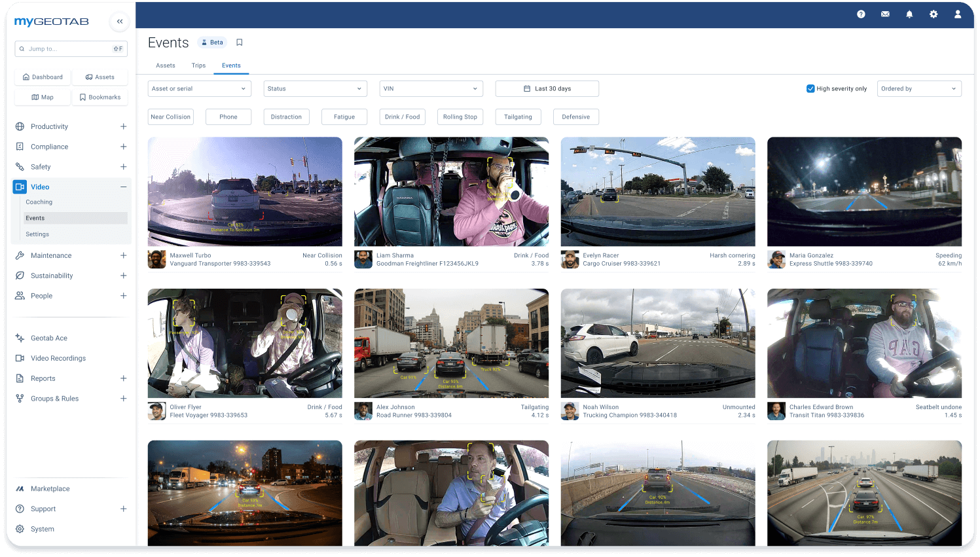Open the notifications bell
This screenshot has height=557, width=980.
(909, 14)
